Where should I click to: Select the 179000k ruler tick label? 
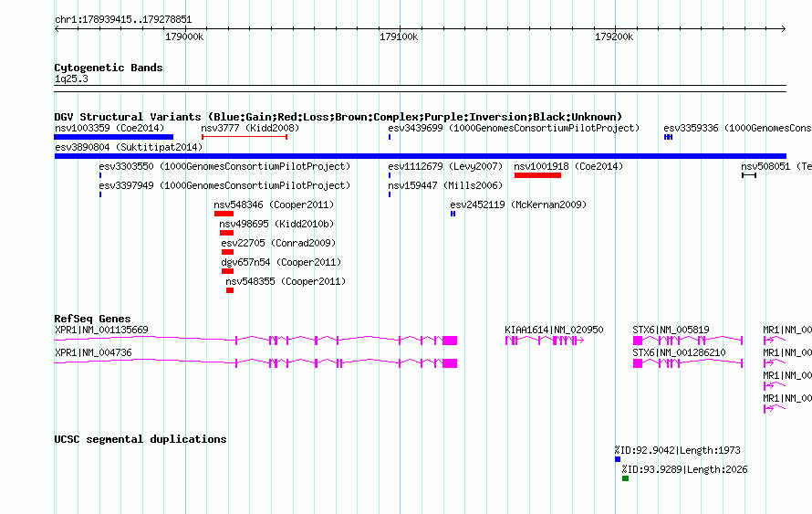point(184,37)
